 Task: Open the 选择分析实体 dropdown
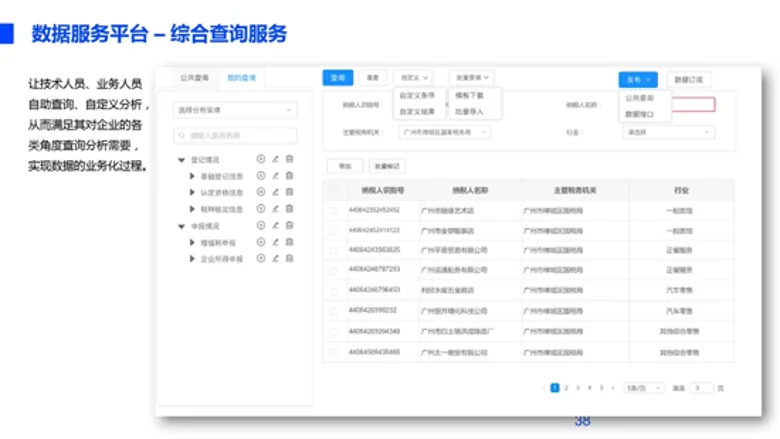(235, 110)
